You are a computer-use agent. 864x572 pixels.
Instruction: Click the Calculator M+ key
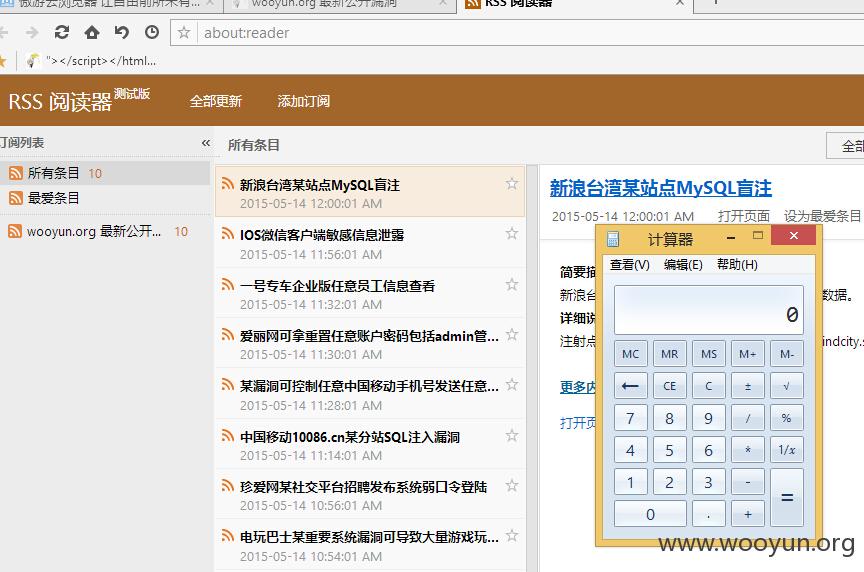click(748, 354)
